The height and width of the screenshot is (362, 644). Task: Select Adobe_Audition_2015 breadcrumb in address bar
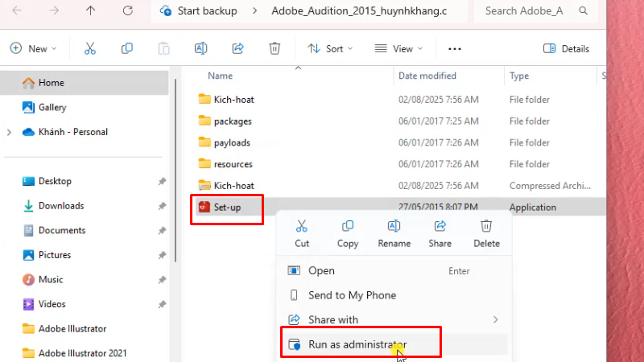pos(359,10)
